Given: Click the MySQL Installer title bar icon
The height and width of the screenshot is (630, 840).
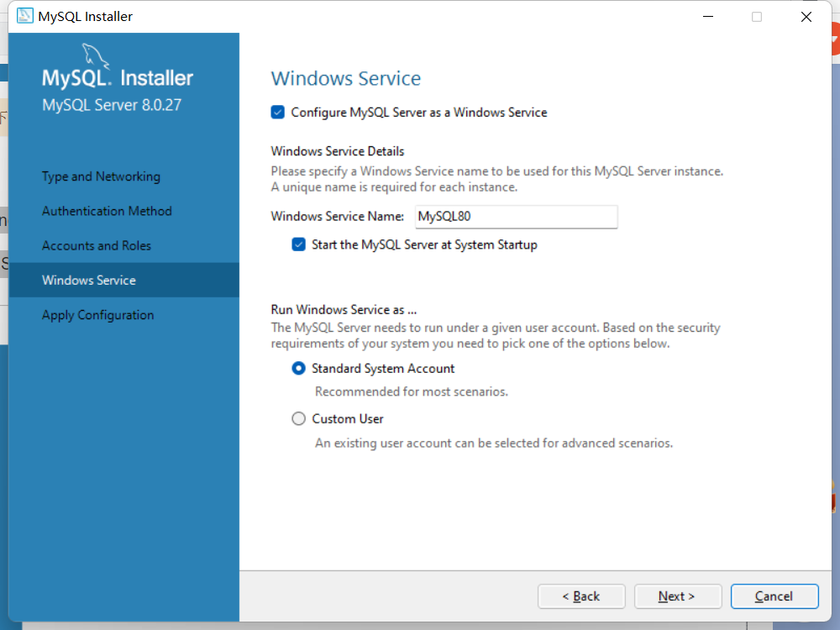Looking at the screenshot, I should tap(24, 16).
